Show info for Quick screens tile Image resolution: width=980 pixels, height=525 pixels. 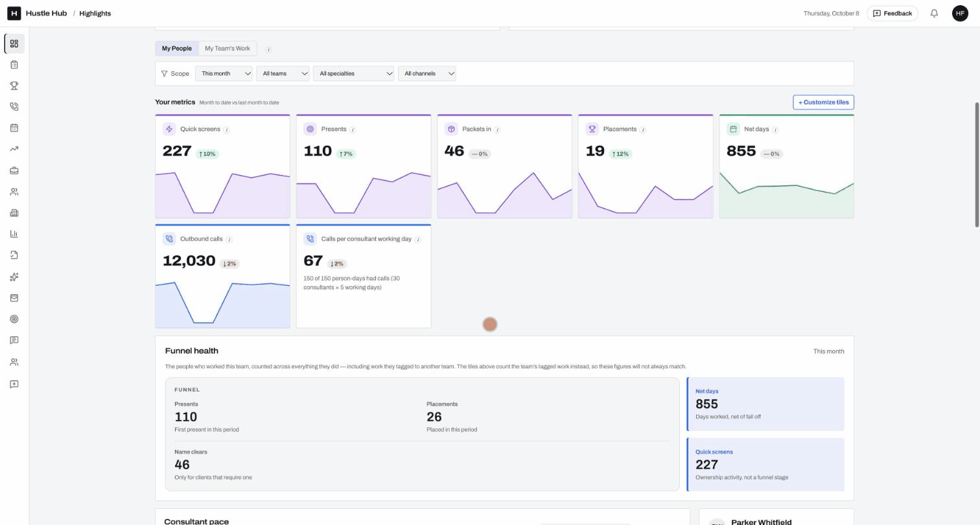[x=226, y=130]
